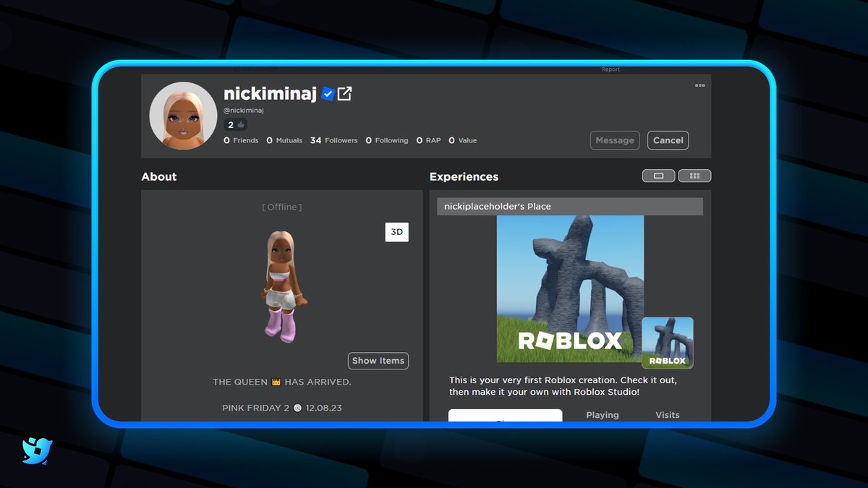Viewport: 868px width, 488px height.
Task: Open profile external link icon
Action: [344, 94]
